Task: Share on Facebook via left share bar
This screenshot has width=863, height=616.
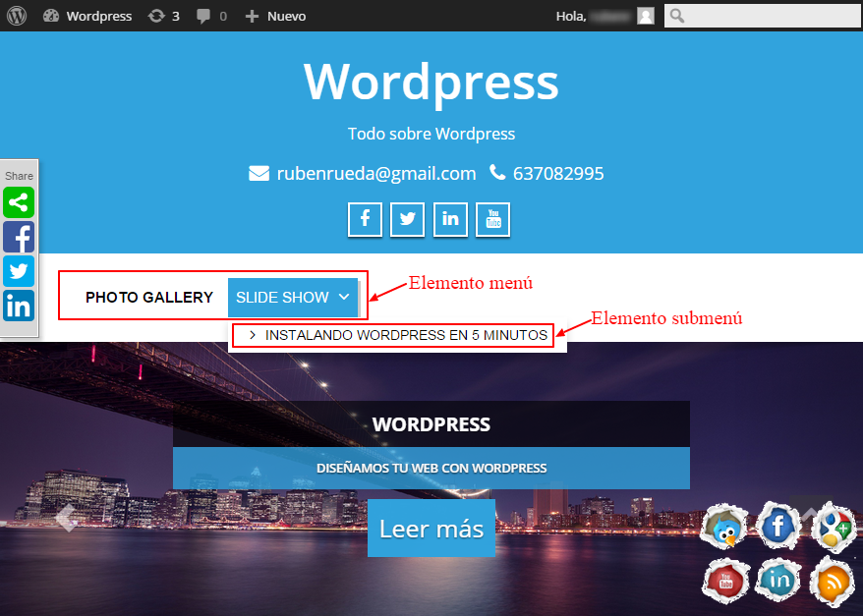Action: coord(19,237)
